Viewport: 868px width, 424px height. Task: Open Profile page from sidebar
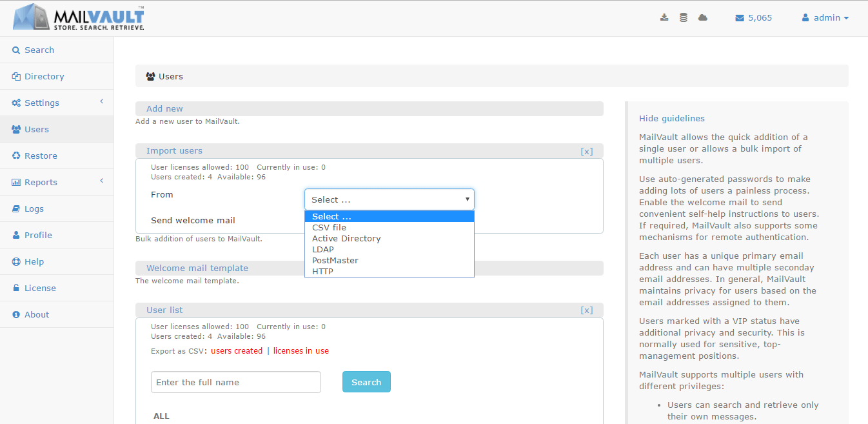(x=57, y=235)
